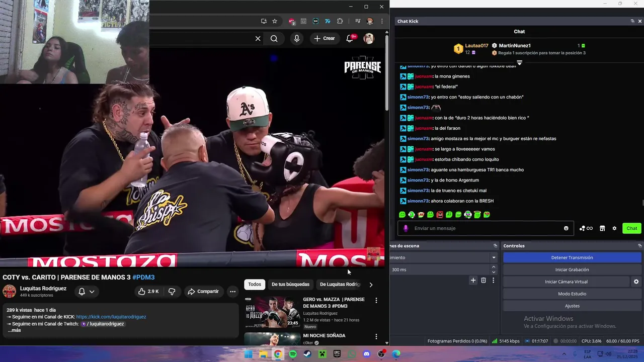
Task: Expand description with ...más
Action: (x=14, y=330)
